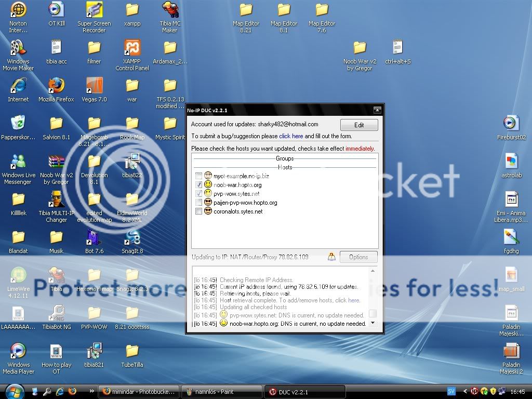
Task: Open the XAMPP Control Panel shortcut
Action: (132, 55)
